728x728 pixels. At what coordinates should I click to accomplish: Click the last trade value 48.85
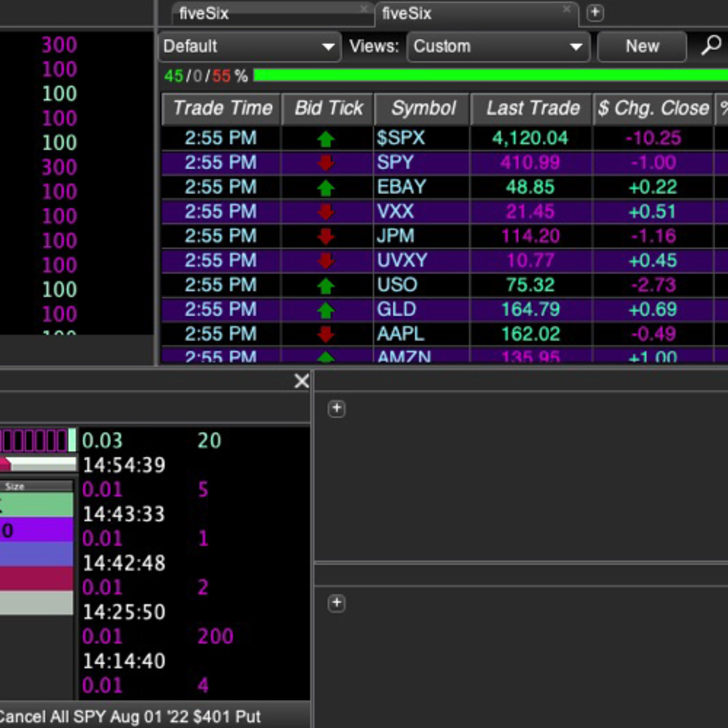(x=530, y=187)
